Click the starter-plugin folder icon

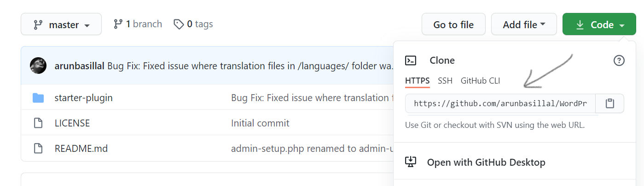pos(38,98)
